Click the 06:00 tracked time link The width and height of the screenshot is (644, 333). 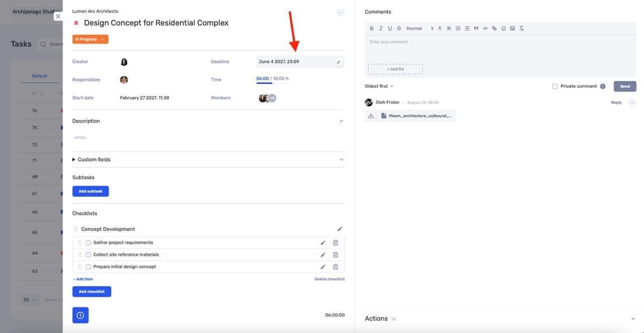tap(263, 79)
